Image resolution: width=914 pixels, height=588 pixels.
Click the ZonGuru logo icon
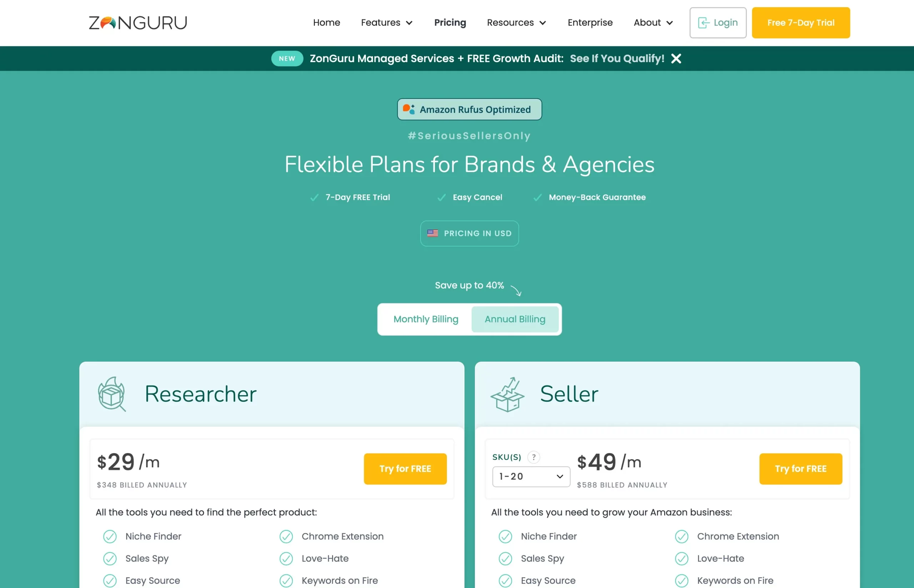tap(137, 22)
